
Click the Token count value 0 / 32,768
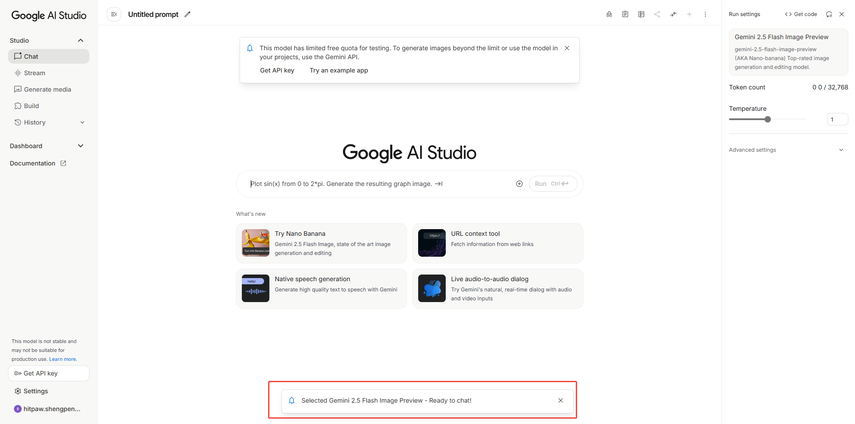[x=830, y=87]
